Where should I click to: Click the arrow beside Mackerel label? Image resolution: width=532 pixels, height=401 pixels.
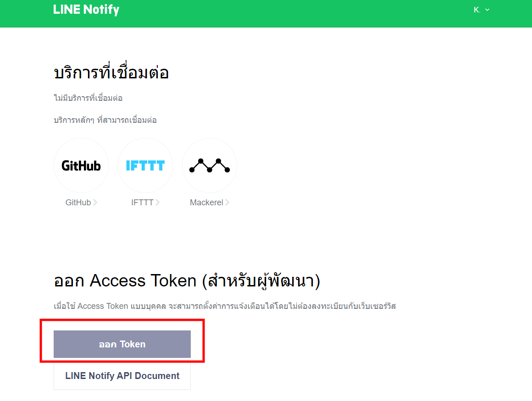pos(227,203)
